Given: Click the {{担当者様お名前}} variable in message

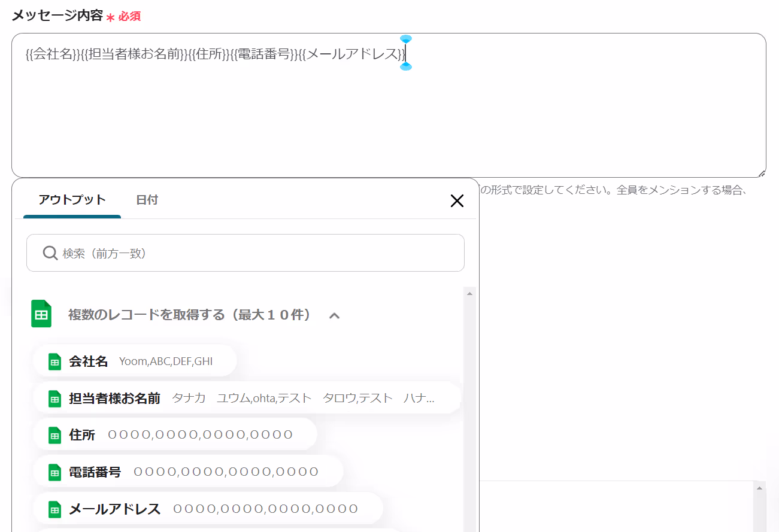Looking at the screenshot, I should point(134,54).
